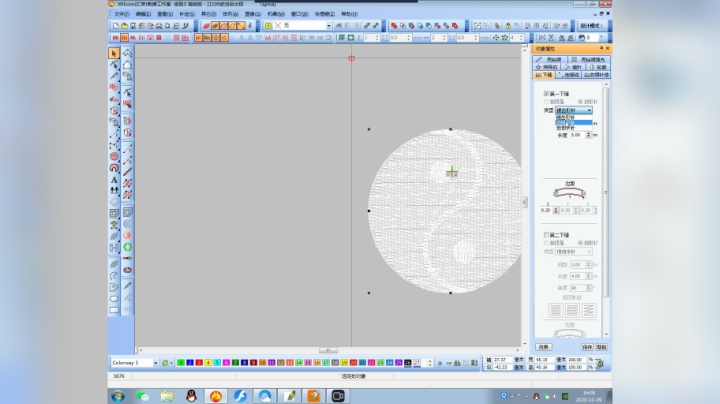Click the stepper beside the first 0.20 margin field
720x404 pixels.
[556, 210]
